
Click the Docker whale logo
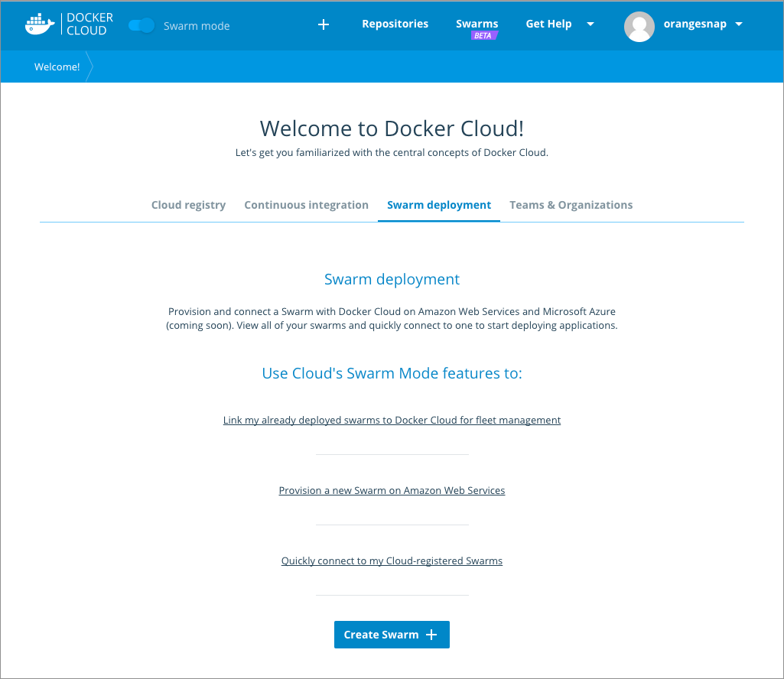[x=41, y=24]
